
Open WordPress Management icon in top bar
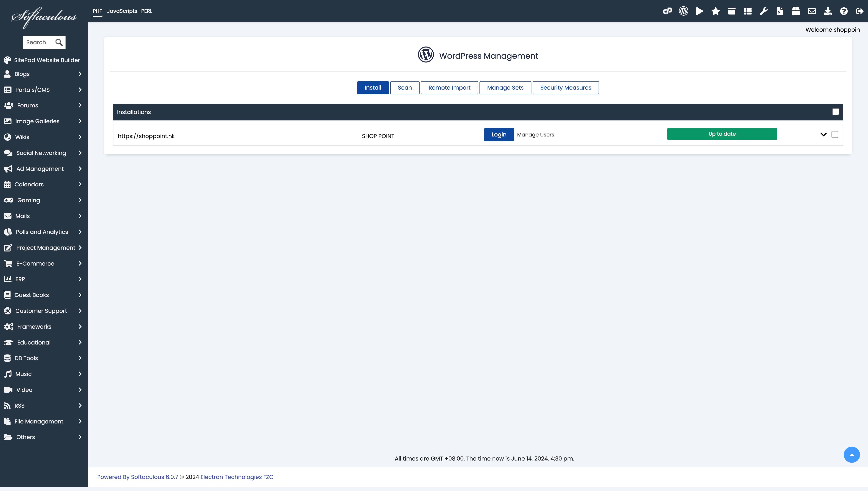pos(684,11)
